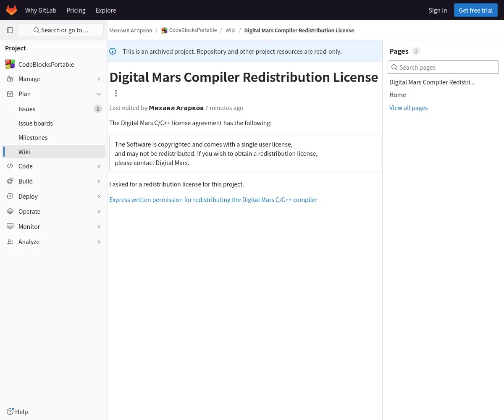
Task: Click the Analyze chart icon
Action: (10, 242)
